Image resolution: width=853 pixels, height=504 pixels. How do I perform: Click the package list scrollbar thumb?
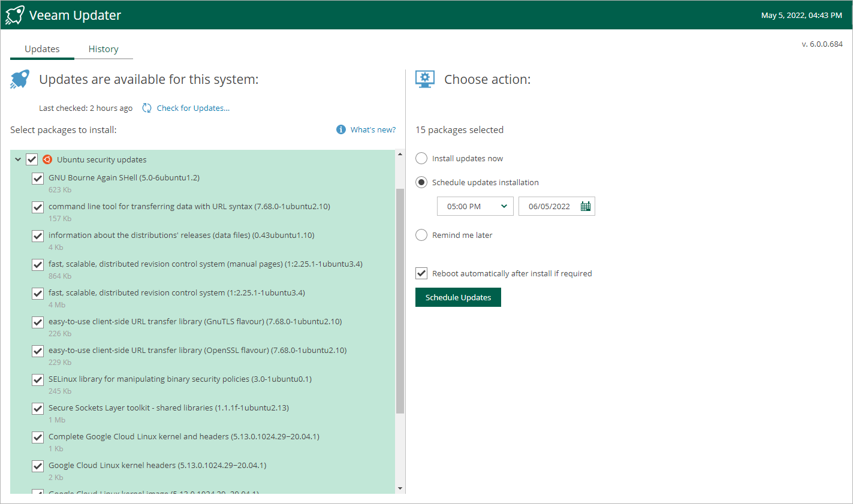pos(400,301)
